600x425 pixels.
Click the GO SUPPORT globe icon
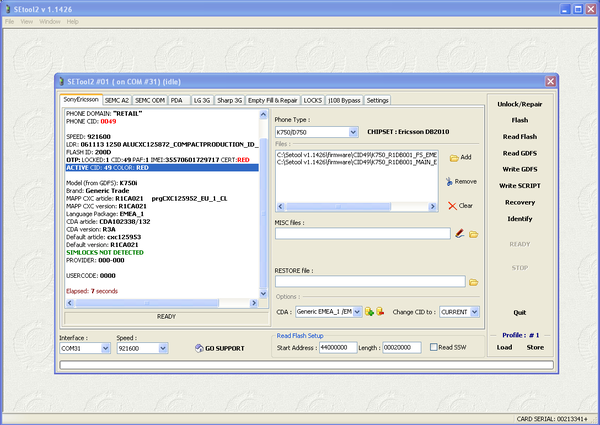(198, 349)
